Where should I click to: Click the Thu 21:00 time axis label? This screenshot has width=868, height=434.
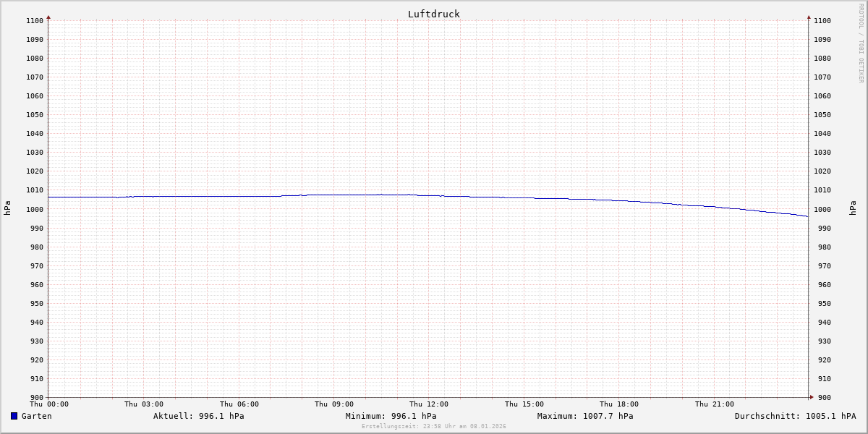pyautogui.click(x=714, y=404)
